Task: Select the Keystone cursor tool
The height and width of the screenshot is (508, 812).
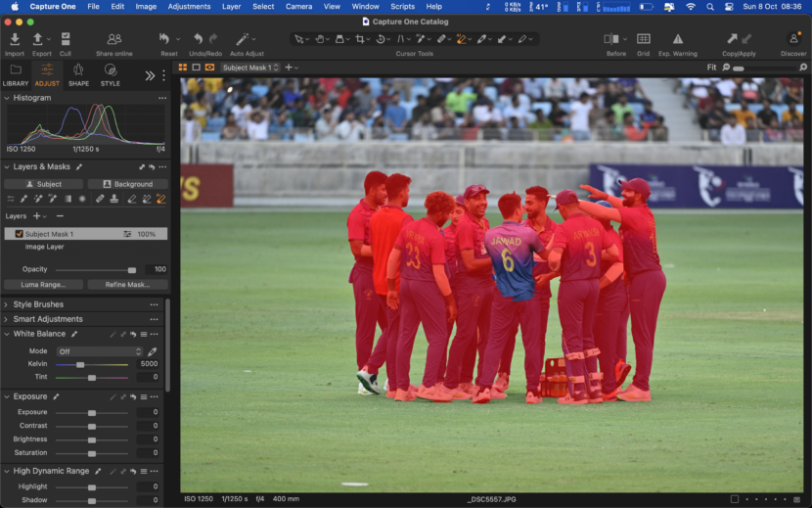Action: tap(400, 39)
